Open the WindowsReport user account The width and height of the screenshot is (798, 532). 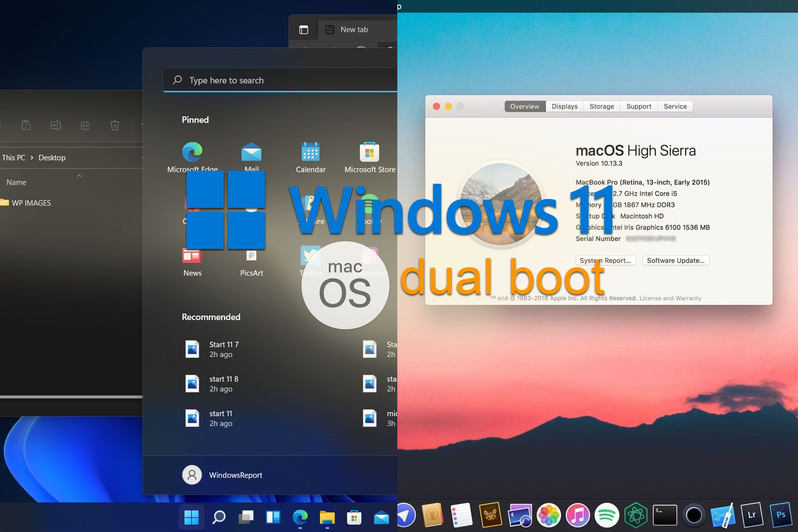[222, 475]
